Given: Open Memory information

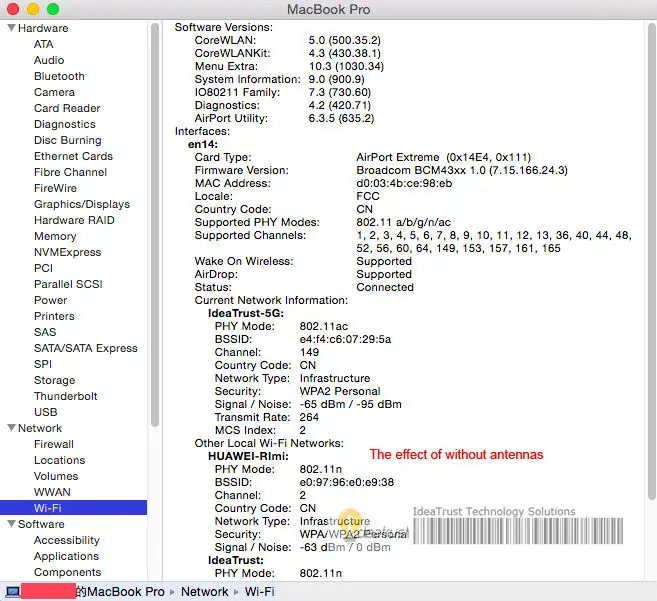Looking at the screenshot, I should (55, 236).
